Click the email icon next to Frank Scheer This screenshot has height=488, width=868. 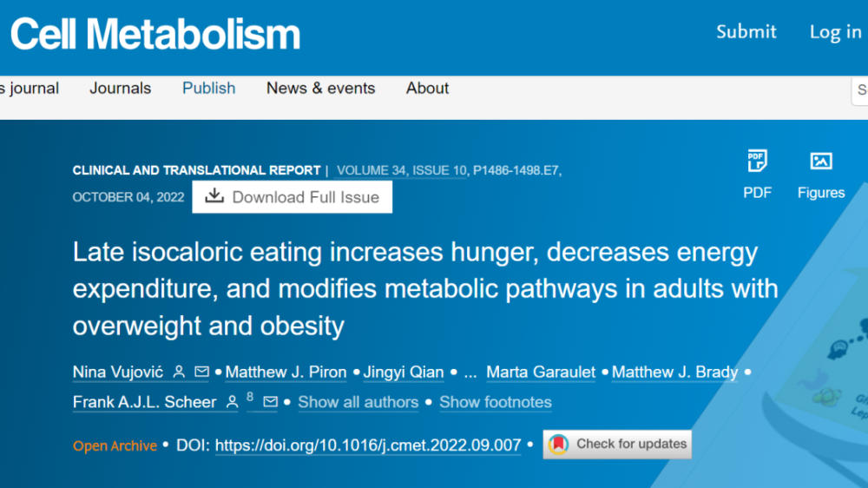(x=270, y=401)
